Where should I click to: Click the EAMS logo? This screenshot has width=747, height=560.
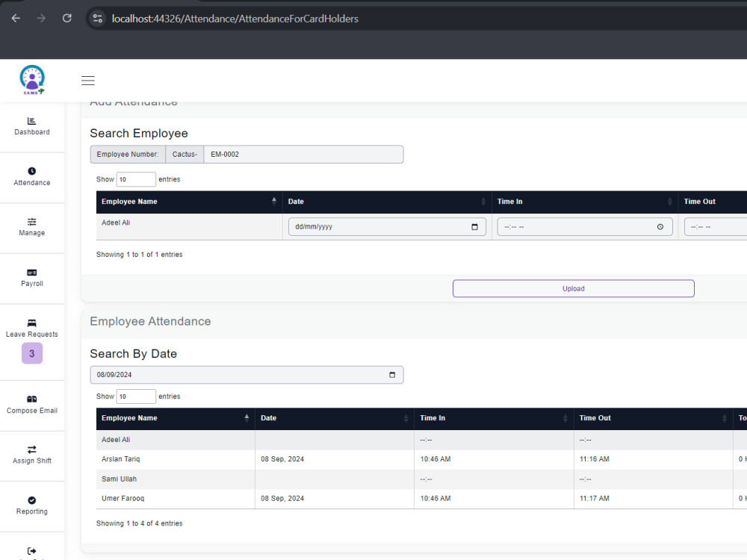pyautogui.click(x=32, y=80)
